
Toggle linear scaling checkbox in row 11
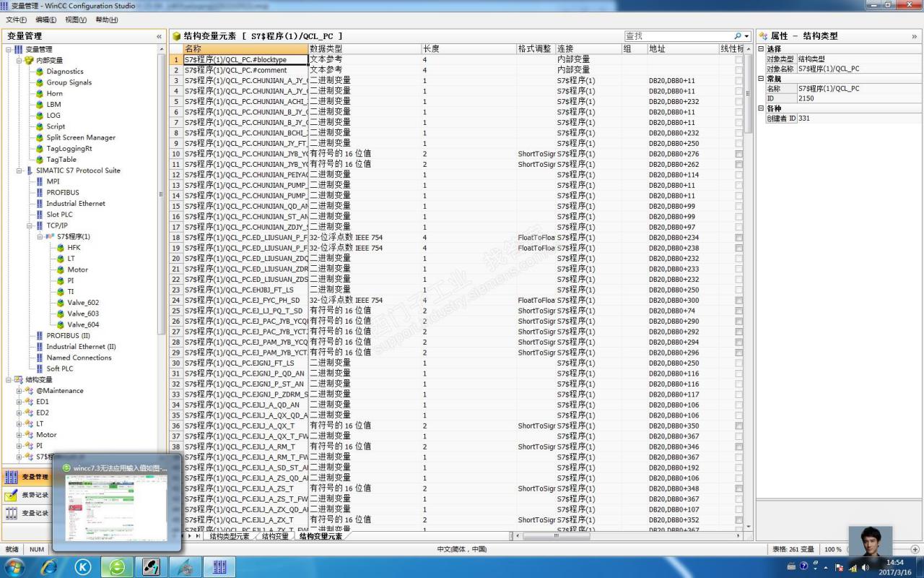pos(738,164)
